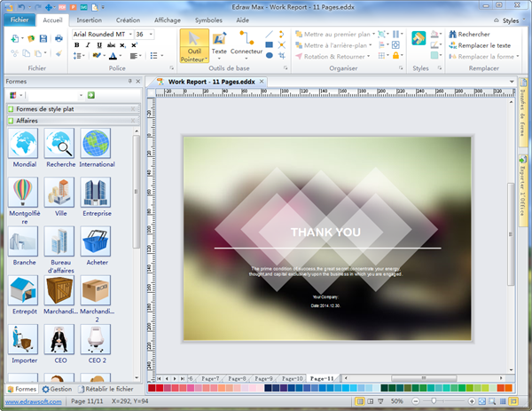Select the Outil Pointeur tool
The height and width of the screenshot is (411, 532).
pyautogui.click(x=194, y=45)
